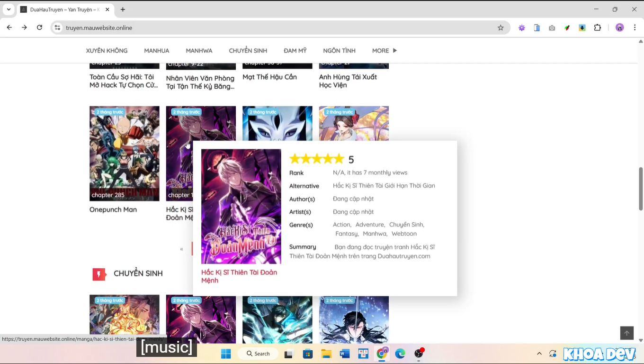Image resolution: width=644 pixels, height=364 pixels.
Task: Open the Manhua category
Action: (157, 51)
